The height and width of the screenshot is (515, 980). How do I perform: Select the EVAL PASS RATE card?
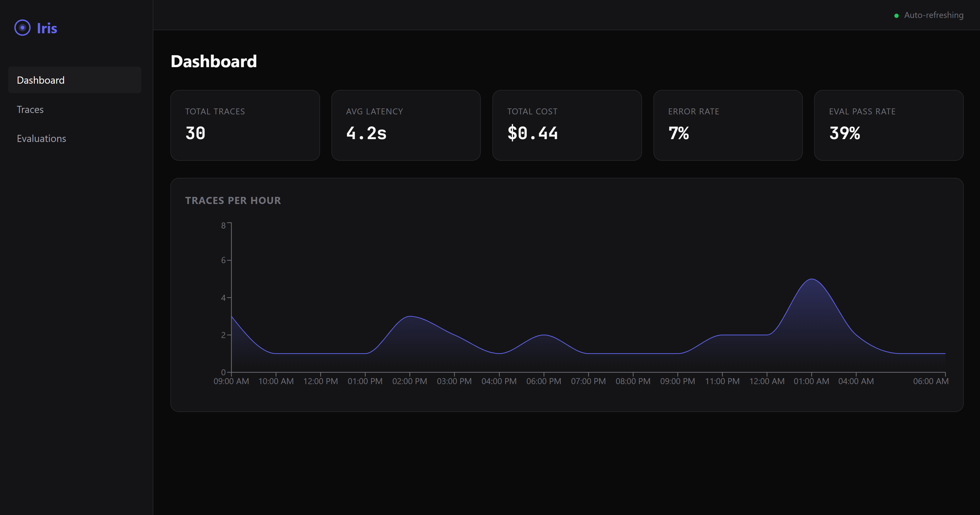pos(888,125)
